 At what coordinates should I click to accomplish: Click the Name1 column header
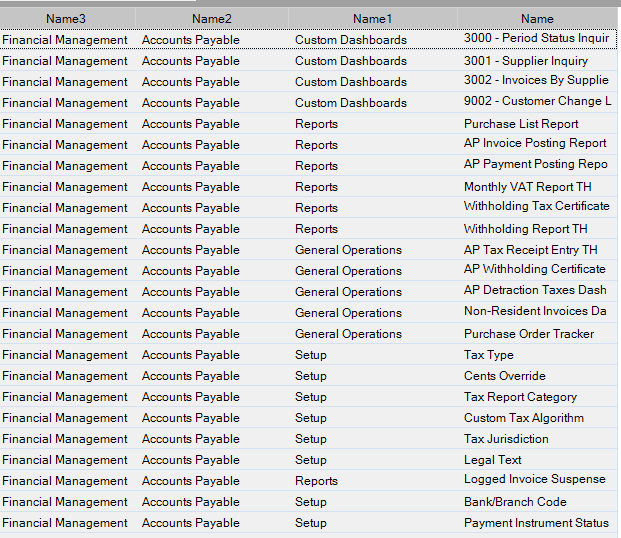tap(372, 19)
